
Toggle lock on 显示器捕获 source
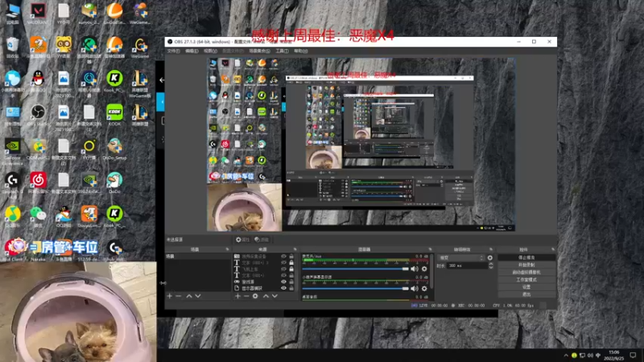(x=291, y=288)
